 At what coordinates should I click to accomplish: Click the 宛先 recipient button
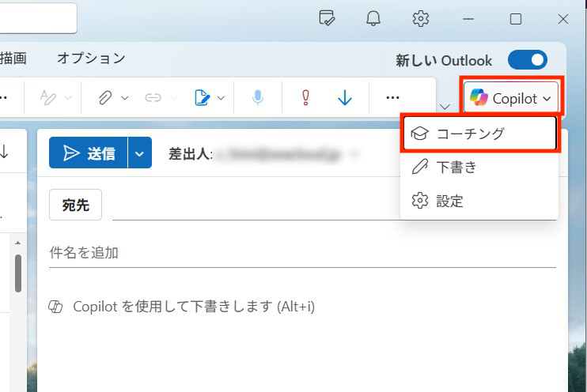pos(76,205)
